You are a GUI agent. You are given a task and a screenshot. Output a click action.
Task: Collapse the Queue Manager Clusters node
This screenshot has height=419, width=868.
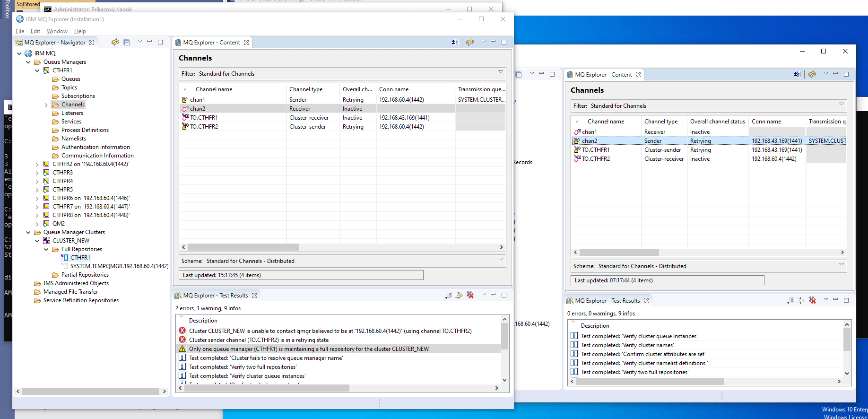28,232
